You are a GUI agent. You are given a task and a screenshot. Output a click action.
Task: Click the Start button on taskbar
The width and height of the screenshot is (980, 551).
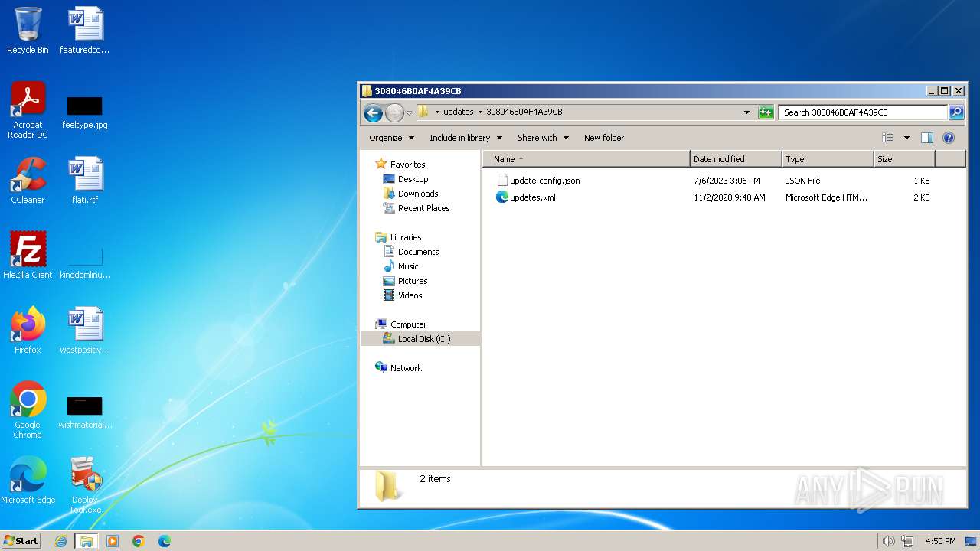click(x=21, y=541)
